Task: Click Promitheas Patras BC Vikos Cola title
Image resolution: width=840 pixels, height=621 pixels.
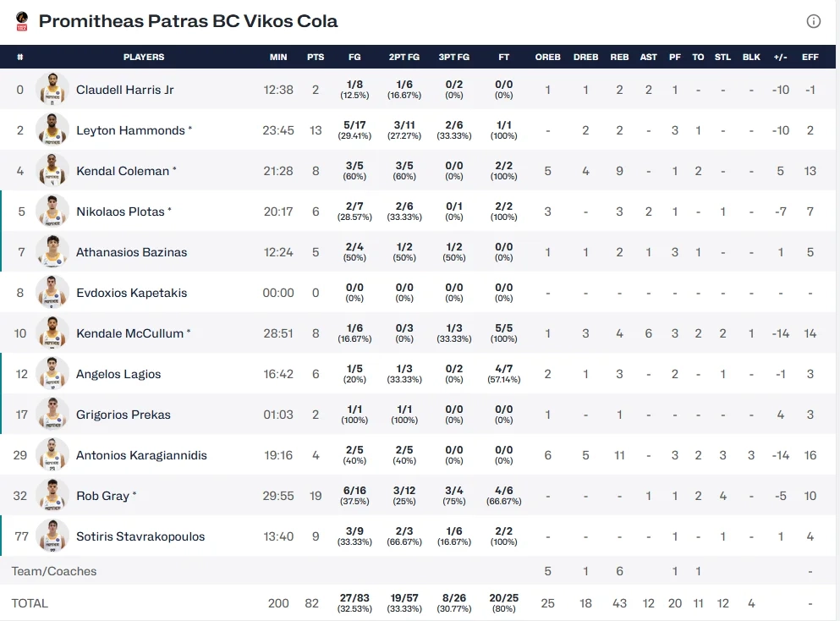Action: coord(188,21)
